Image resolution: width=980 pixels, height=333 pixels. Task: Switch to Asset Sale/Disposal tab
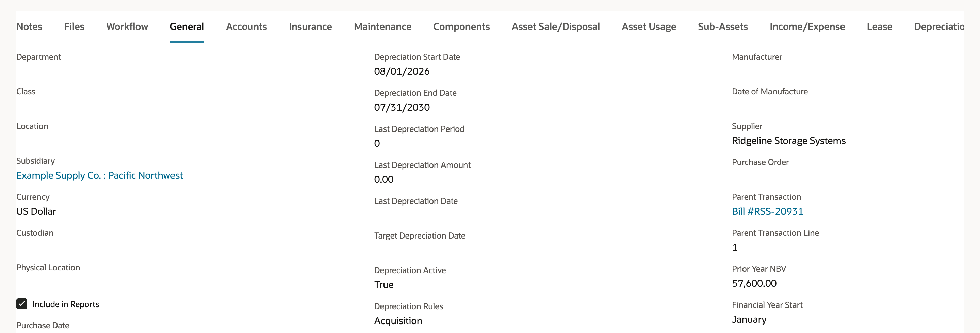556,27
